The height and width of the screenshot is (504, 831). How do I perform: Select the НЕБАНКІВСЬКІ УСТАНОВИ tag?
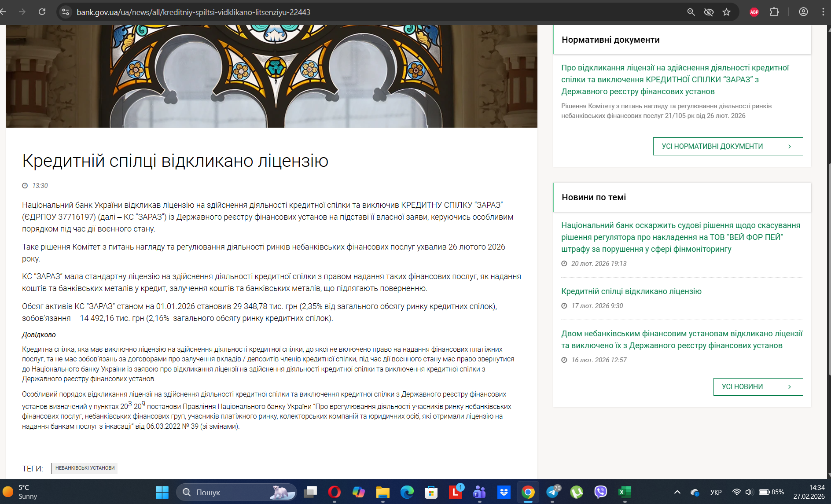(85, 468)
